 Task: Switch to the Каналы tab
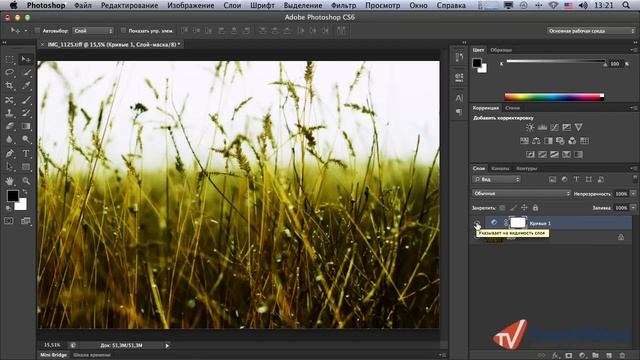point(500,168)
